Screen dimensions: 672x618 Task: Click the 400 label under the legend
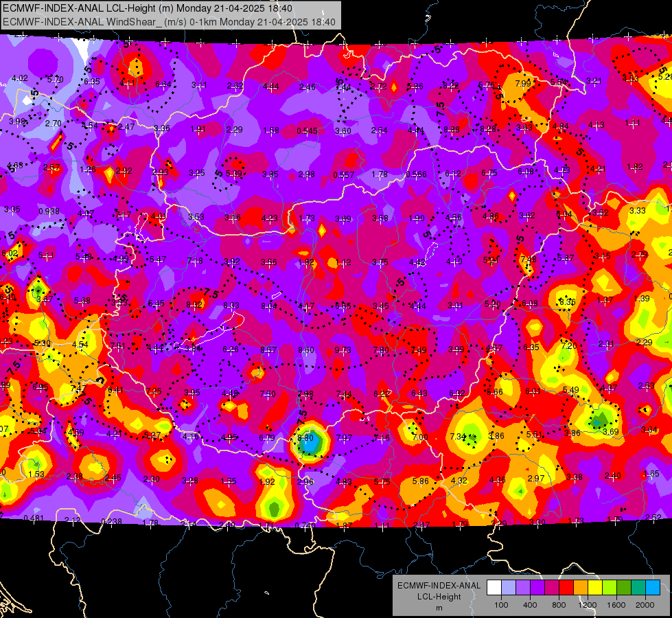point(530,605)
